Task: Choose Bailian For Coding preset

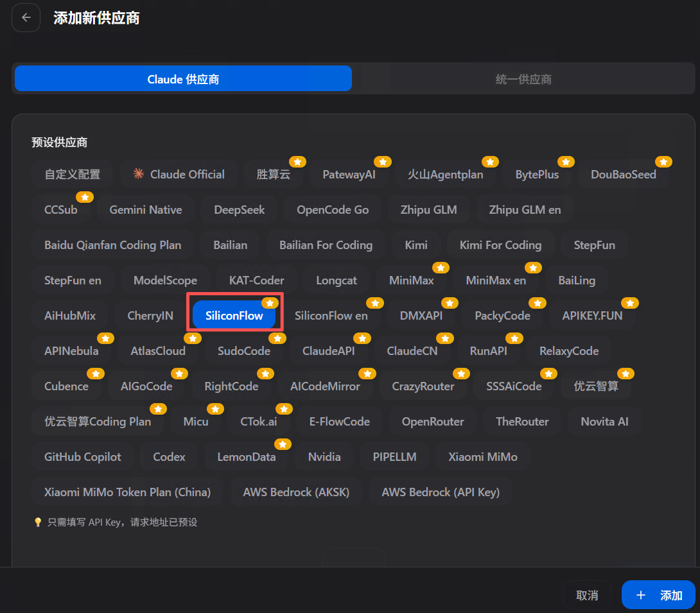Action: (326, 245)
